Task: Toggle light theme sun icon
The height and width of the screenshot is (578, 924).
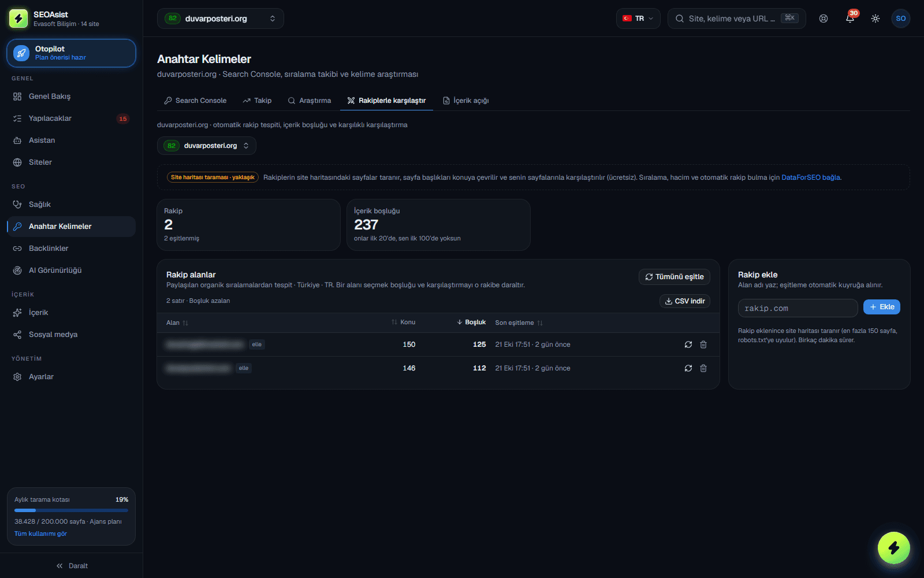Action: pyautogui.click(x=875, y=18)
